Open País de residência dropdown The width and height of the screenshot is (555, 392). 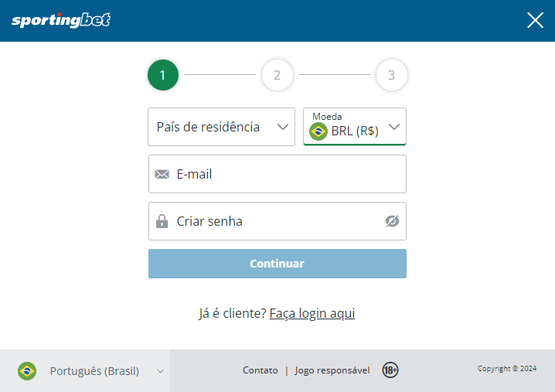pyautogui.click(x=221, y=127)
